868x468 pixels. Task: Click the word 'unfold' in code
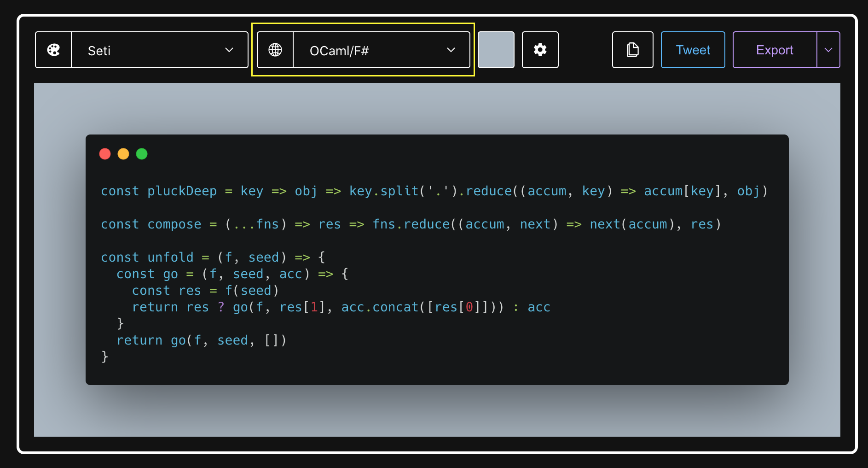click(x=170, y=257)
